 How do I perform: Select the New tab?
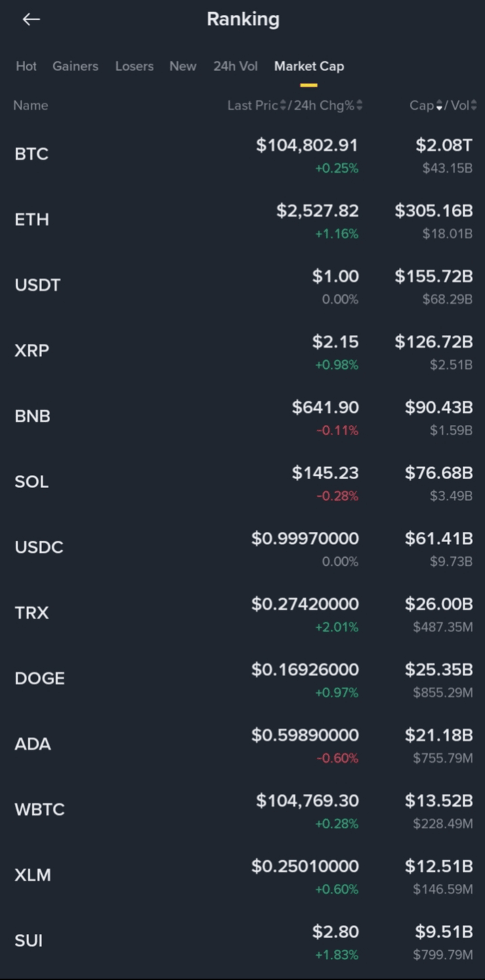point(183,66)
